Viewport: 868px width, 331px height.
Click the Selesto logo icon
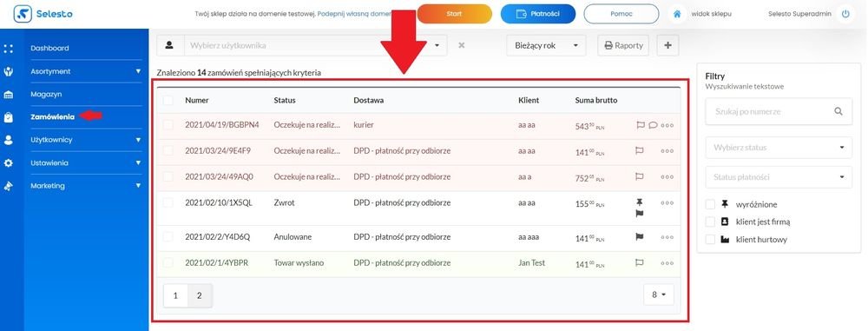(23, 14)
